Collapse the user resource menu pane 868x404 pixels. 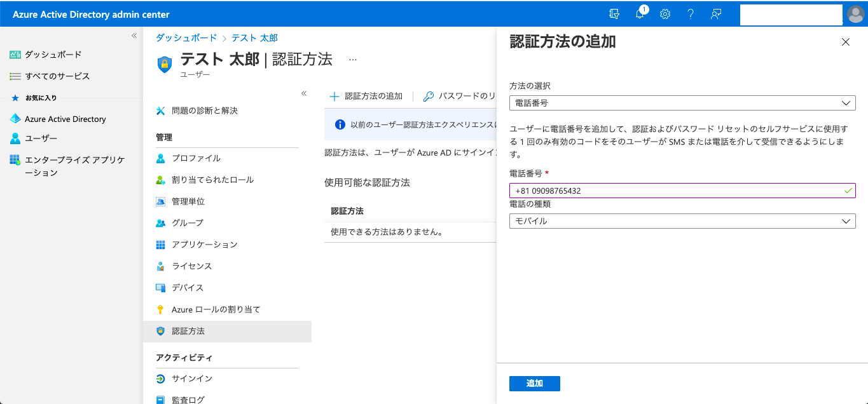[x=304, y=93]
